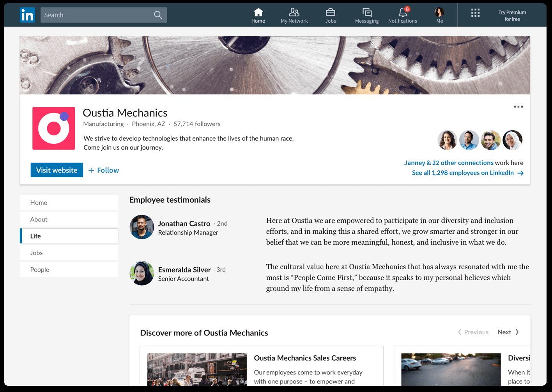Viewport: 552px width, 392px height.
Task: Click the search magnifier icon
Action: pos(158,15)
